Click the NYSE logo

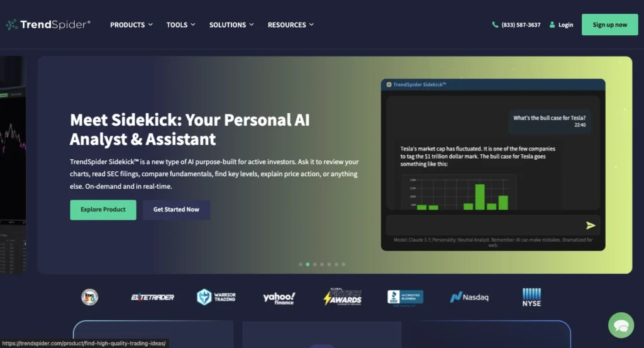point(531,297)
